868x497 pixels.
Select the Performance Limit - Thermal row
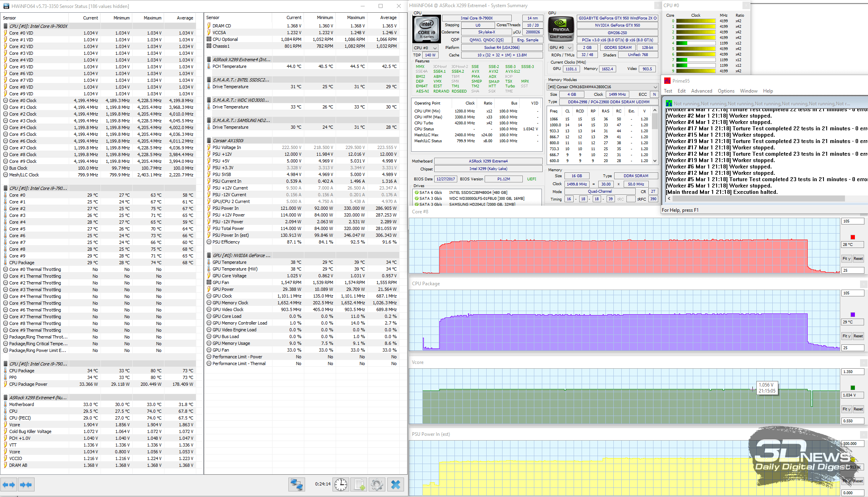tap(302, 364)
